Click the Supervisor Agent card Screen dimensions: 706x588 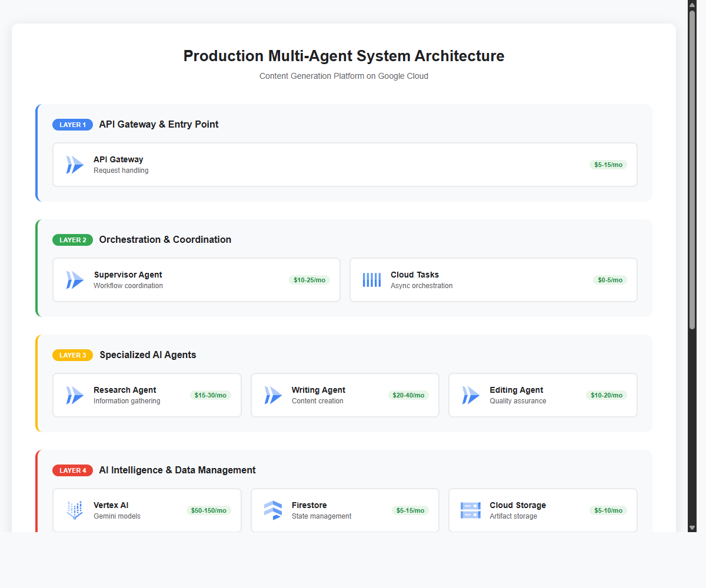pos(196,280)
